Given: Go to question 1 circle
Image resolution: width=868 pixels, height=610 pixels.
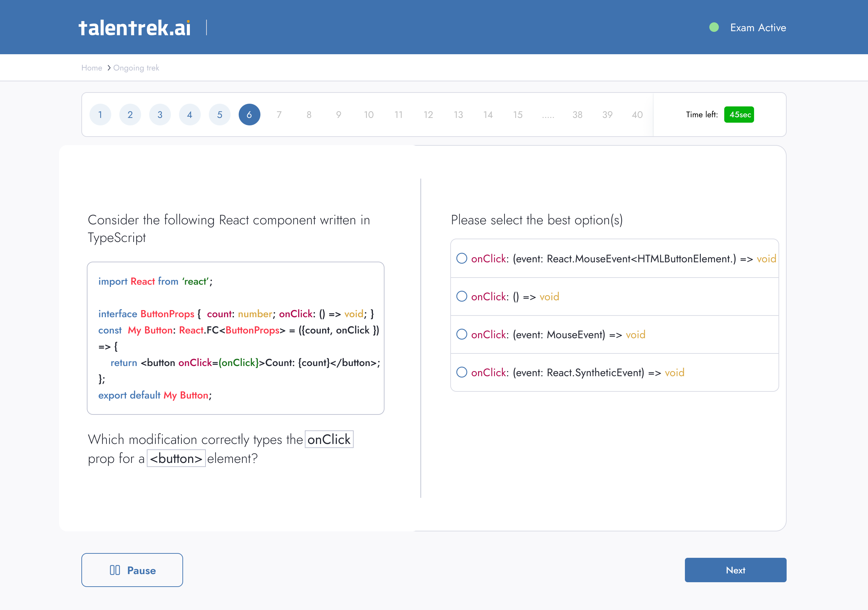Looking at the screenshot, I should (x=100, y=115).
